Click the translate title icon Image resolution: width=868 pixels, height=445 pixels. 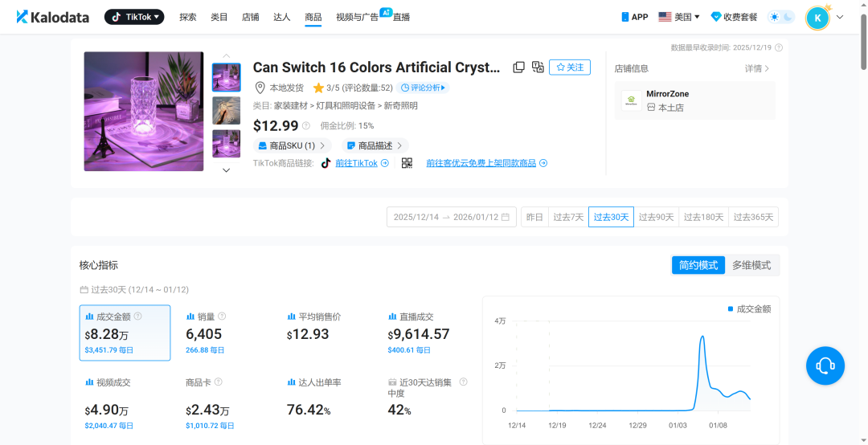tap(538, 67)
